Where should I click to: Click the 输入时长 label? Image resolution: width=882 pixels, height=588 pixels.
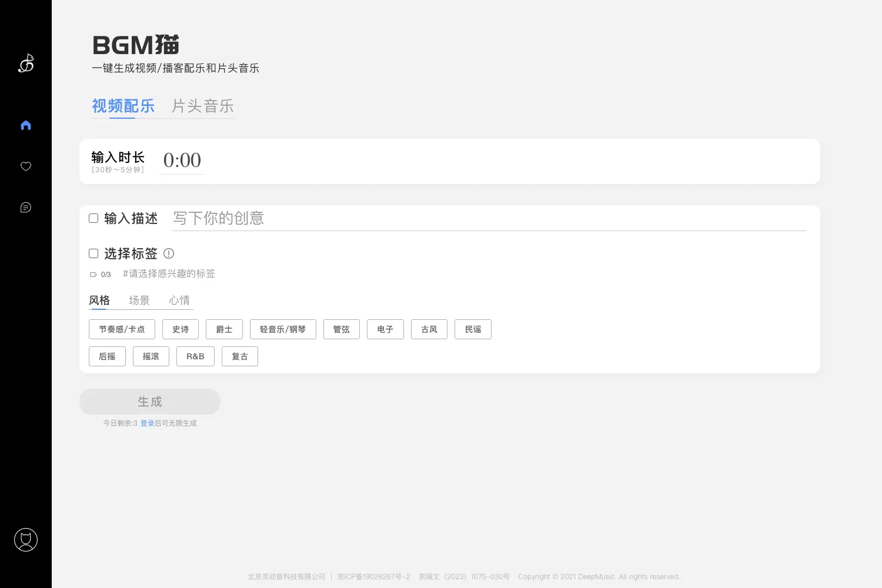(x=118, y=157)
